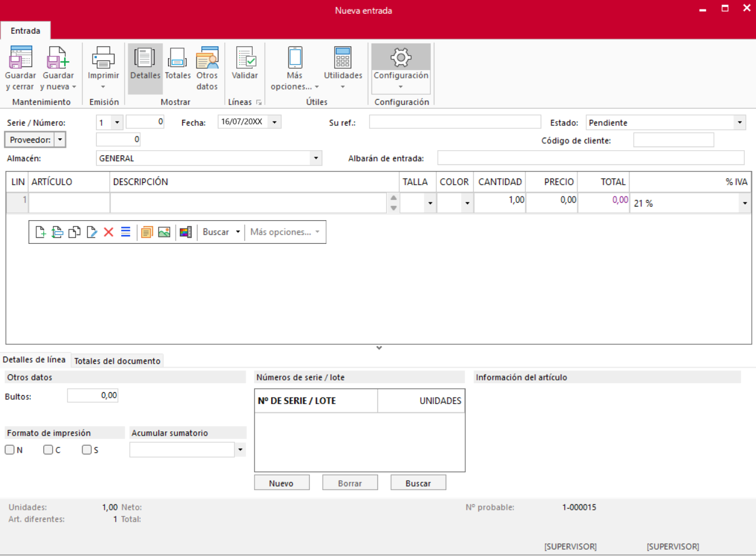This screenshot has width=756, height=556.
Task: Click the PRECIO cell in line 1
Action: click(551, 203)
